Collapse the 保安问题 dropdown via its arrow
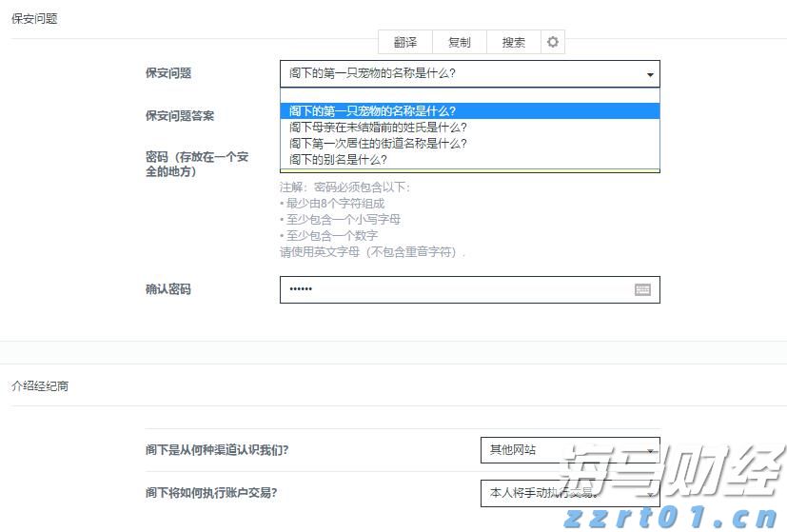 coord(650,74)
